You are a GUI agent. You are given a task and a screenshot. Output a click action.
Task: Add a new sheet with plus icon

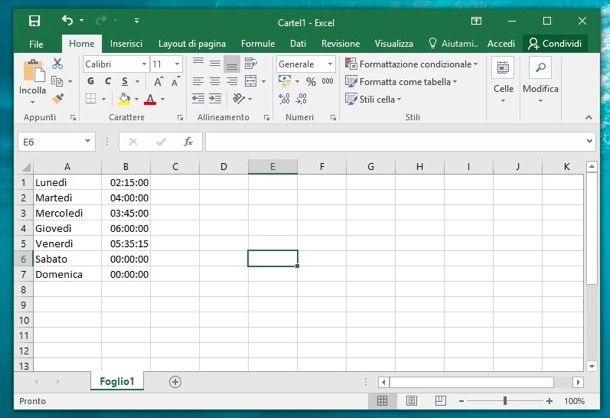pos(175,381)
